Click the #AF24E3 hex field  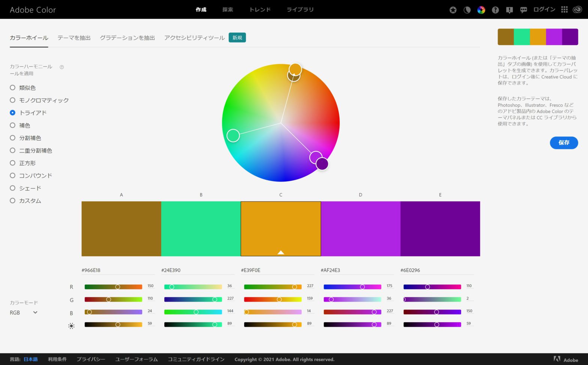(357, 270)
